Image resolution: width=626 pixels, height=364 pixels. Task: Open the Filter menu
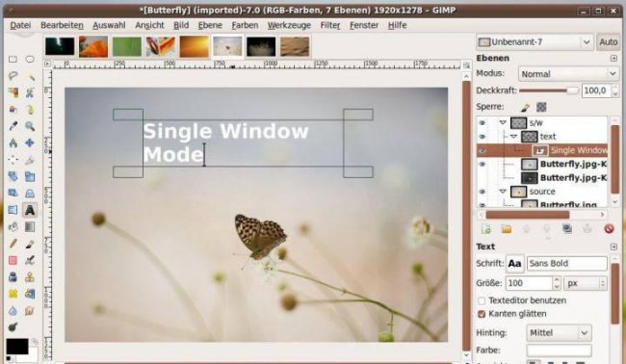coord(330,25)
